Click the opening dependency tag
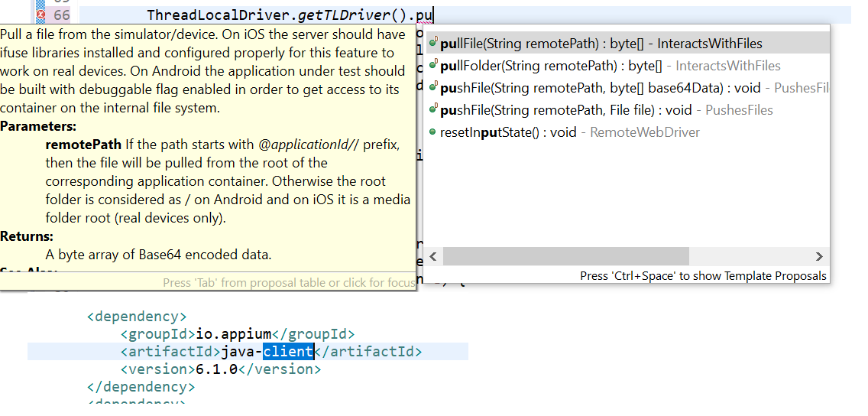 [x=137, y=317]
